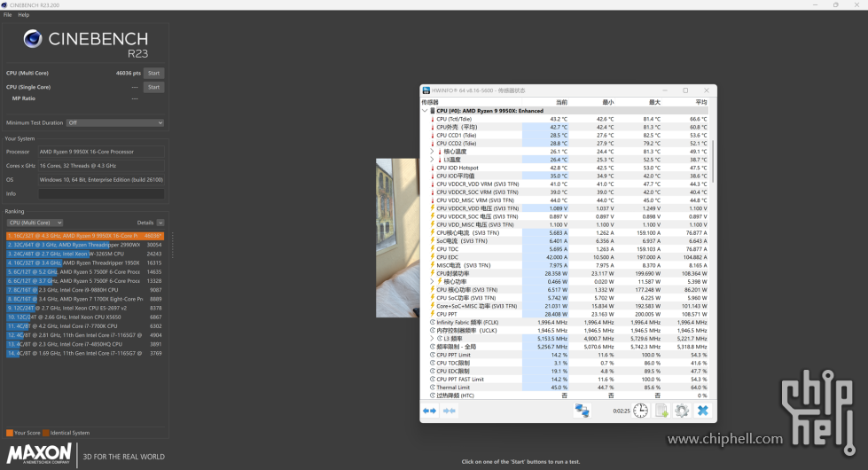Image resolution: width=868 pixels, height=470 pixels.
Task: Click the clock icon beside CPU PPT FAST Limit
Action: click(x=433, y=380)
